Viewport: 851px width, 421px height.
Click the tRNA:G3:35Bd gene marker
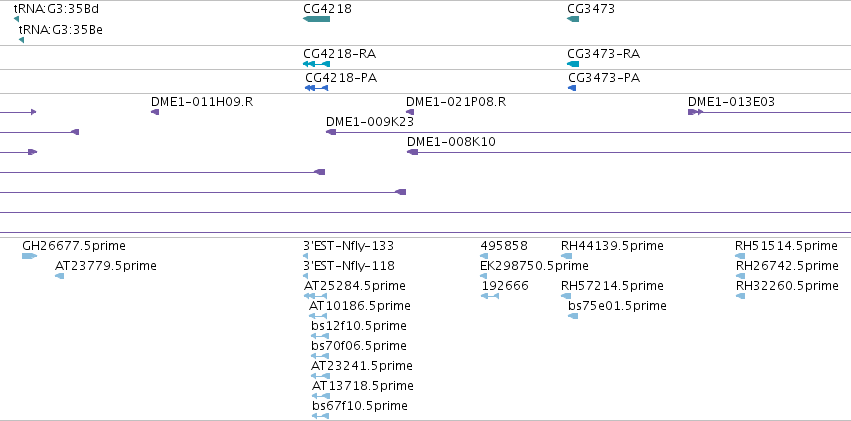16,20
